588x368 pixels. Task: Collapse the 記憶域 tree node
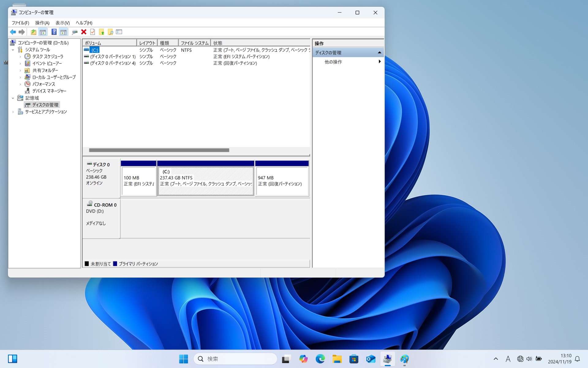[x=13, y=98]
